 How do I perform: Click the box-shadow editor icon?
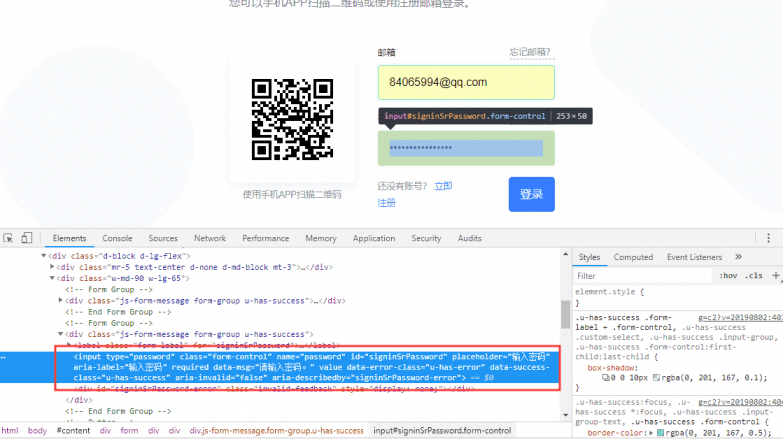(606, 378)
